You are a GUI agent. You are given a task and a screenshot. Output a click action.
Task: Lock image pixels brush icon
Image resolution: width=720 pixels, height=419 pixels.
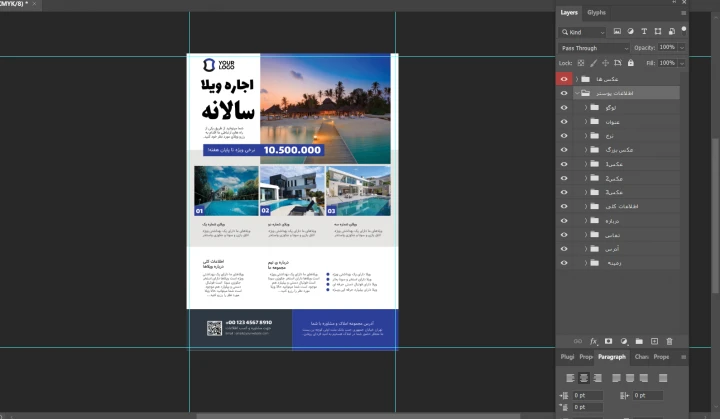(594, 63)
